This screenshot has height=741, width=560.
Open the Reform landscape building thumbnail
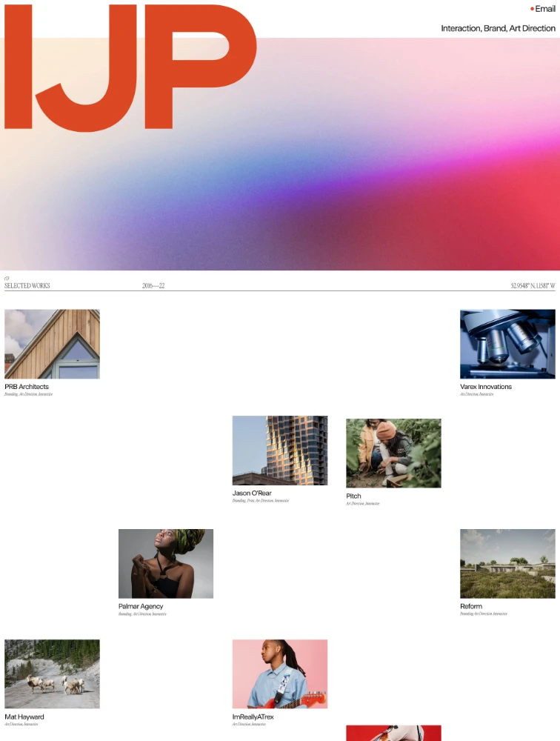pos(507,563)
